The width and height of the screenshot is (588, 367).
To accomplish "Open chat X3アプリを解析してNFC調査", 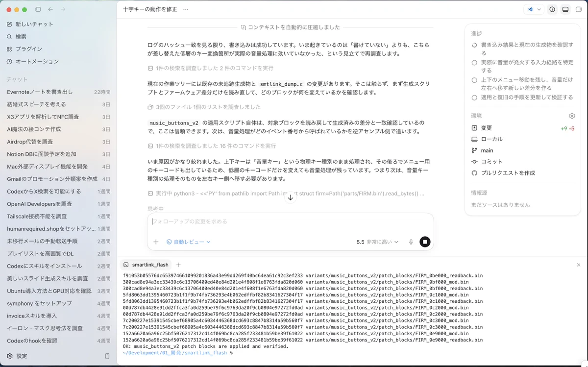I will click(58, 117).
